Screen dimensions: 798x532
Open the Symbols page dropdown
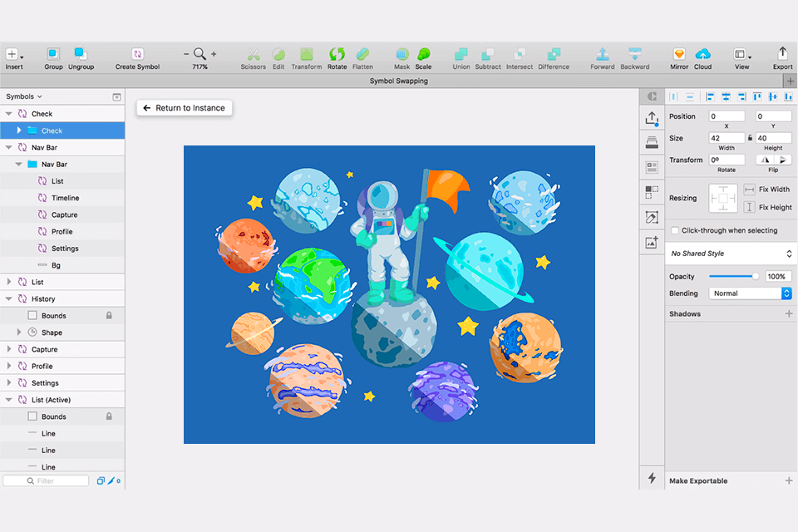click(24, 96)
